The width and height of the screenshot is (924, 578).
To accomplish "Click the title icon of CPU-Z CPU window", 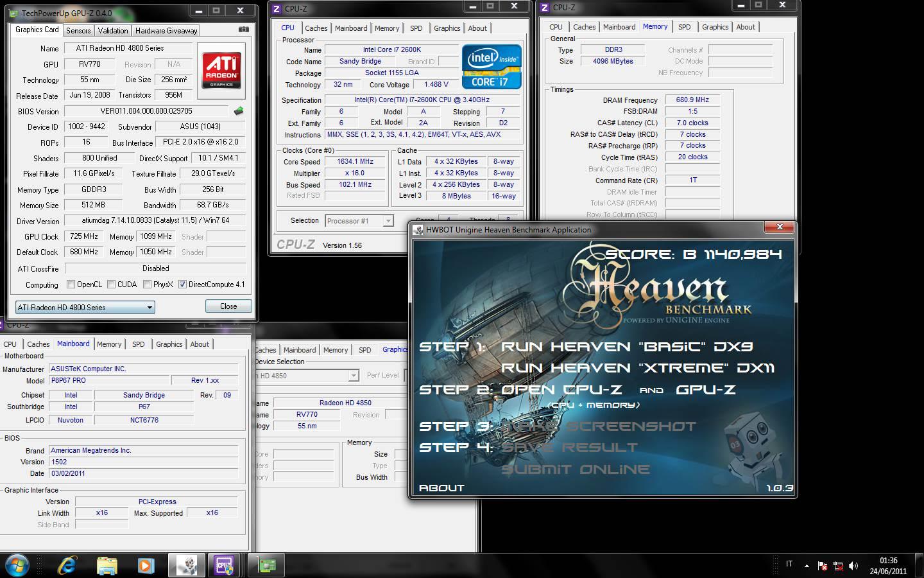I will [277, 8].
